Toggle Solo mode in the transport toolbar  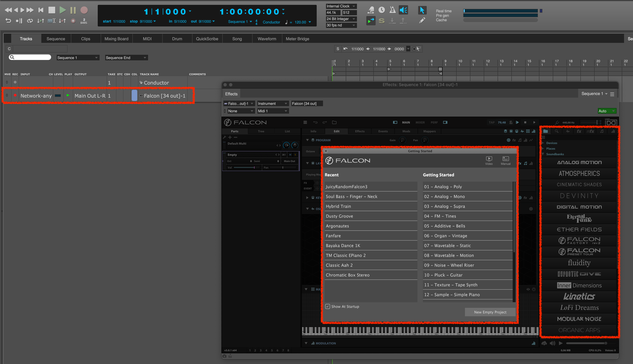click(x=381, y=21)
